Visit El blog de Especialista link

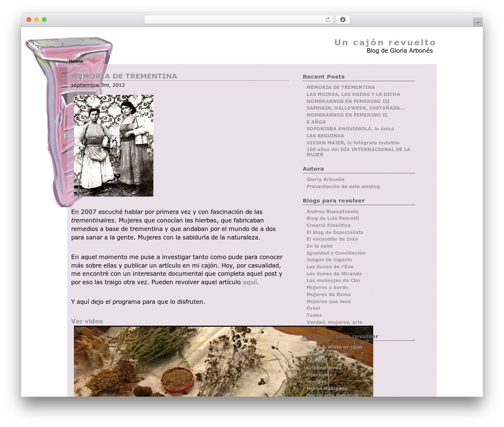click(x=335, y=232)
